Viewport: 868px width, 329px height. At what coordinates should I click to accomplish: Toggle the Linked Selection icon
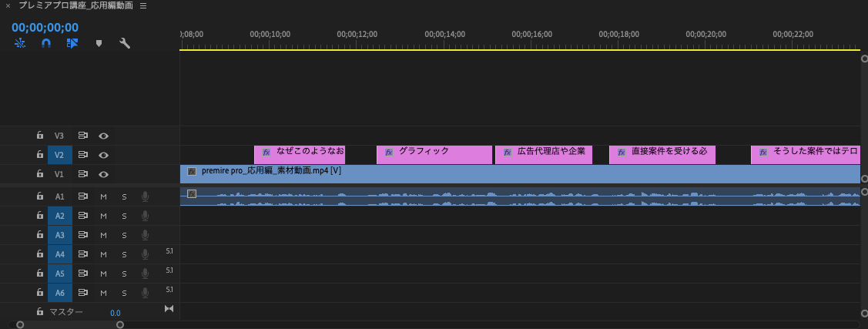click(72, 43)
